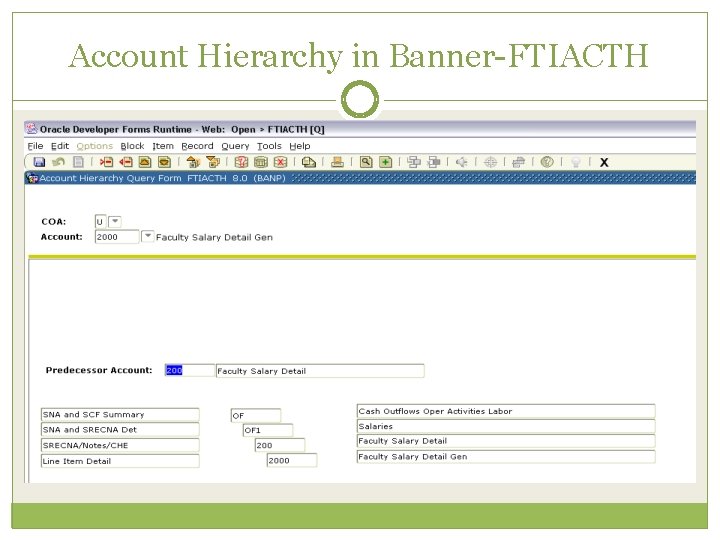Click bottom Faculty Salary Detail description field
This screenshot has height=540, width=720.
pos(506,441)
